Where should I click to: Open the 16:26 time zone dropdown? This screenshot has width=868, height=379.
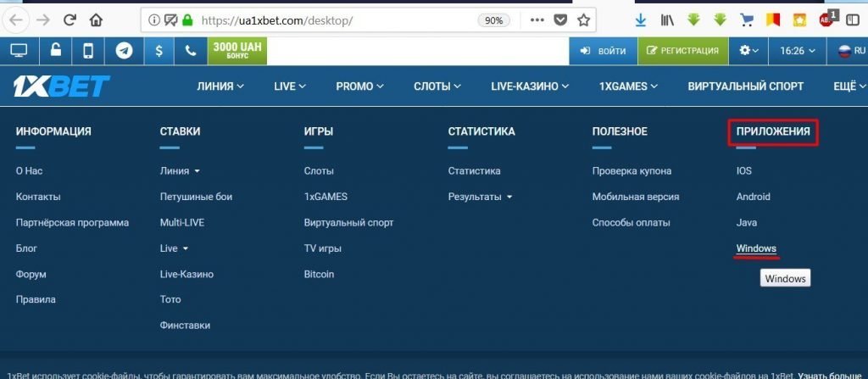point(798,51)
